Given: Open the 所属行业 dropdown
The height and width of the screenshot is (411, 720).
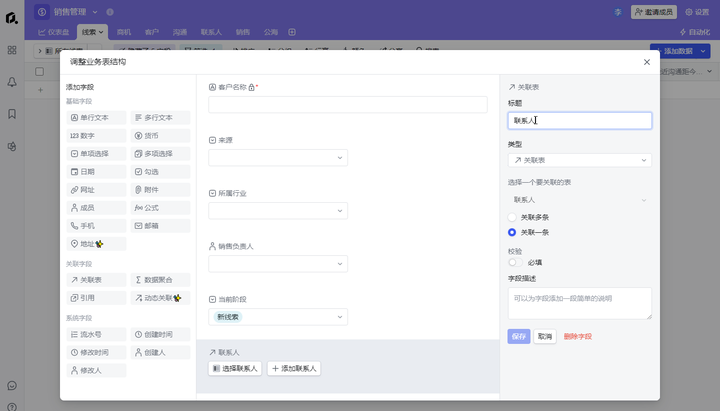Looking at the screenshot, I should [278, 211].
